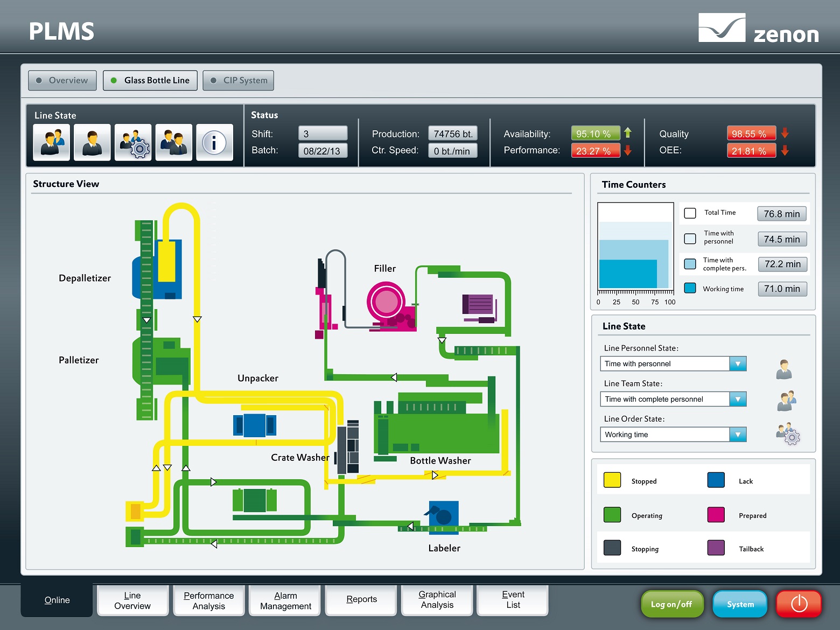Image resolution: width=840 pixels, height=630 pixels.
Task: Expand the Line Personnel State dropdown
Action: click(x=738, y=364)
